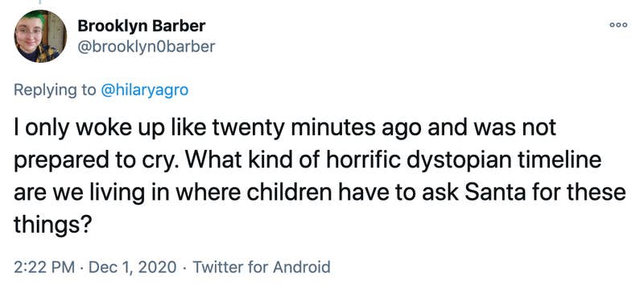The width and height of the screenshot is (644, 290).
Task: View Brooklyn Barber's profile picture
Action: [x=40, y=36]
